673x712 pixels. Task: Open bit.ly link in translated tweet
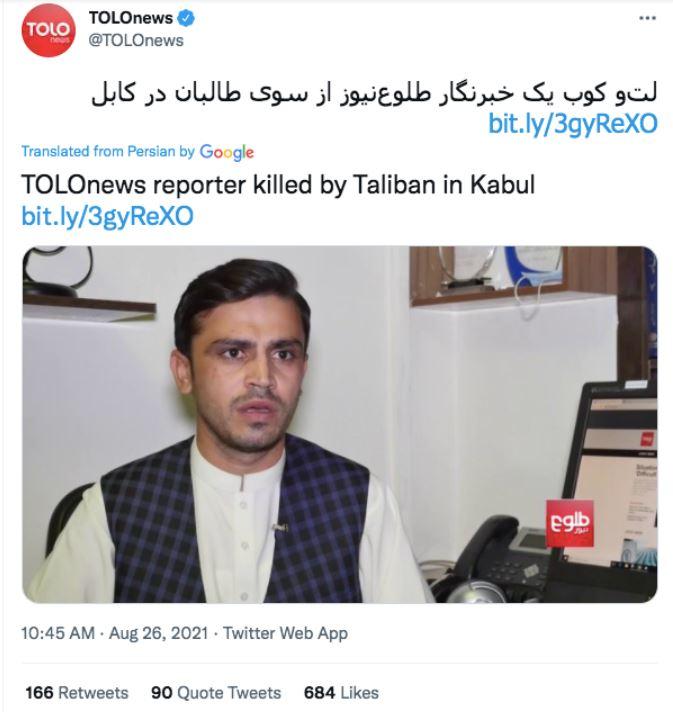pyautogui.click(x=108, y=216)
